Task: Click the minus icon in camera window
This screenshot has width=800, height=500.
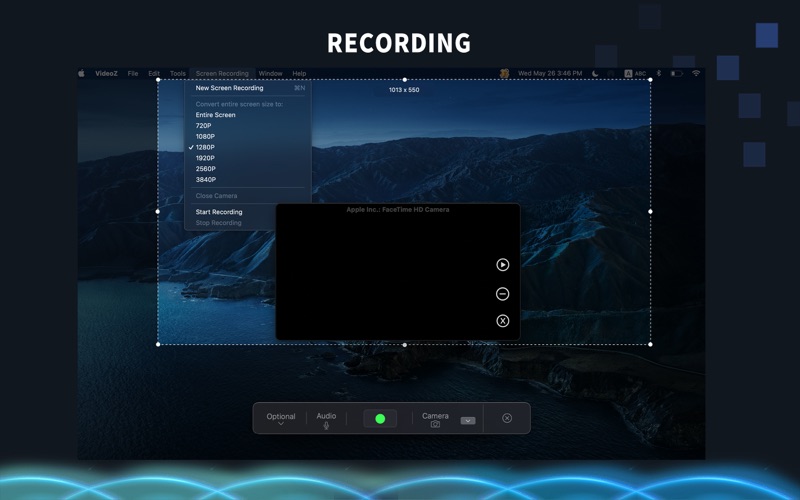Action: click(x=503, y=294)
